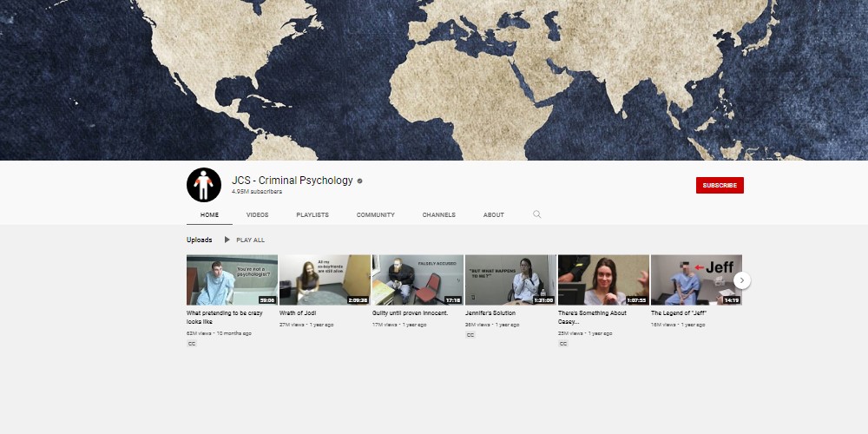
Task: Open 'The Legend of "Jeff"' title
Action: (x=679, y=312)
